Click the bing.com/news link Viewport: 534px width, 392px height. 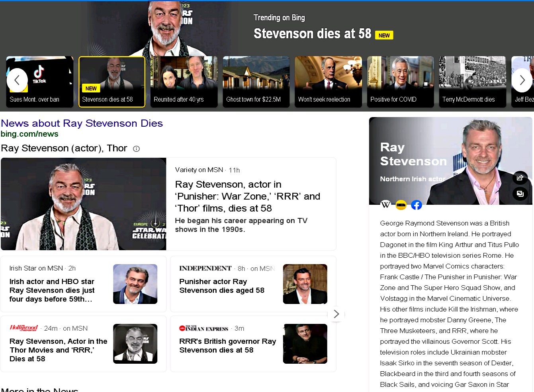coord(29,134)
